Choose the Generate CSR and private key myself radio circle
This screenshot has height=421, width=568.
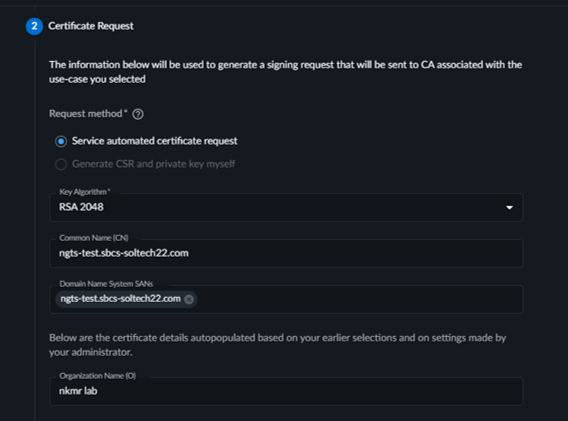coord(61,164)
